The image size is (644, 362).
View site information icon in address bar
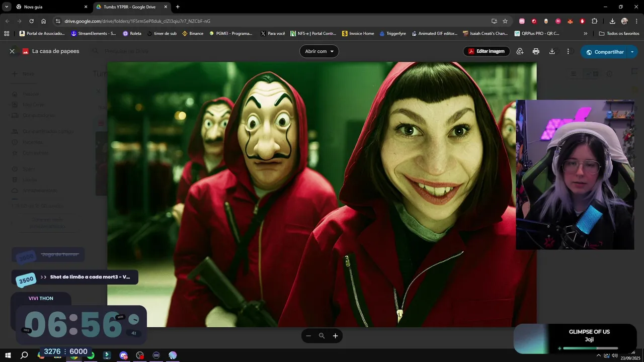(x=58, y=21)
